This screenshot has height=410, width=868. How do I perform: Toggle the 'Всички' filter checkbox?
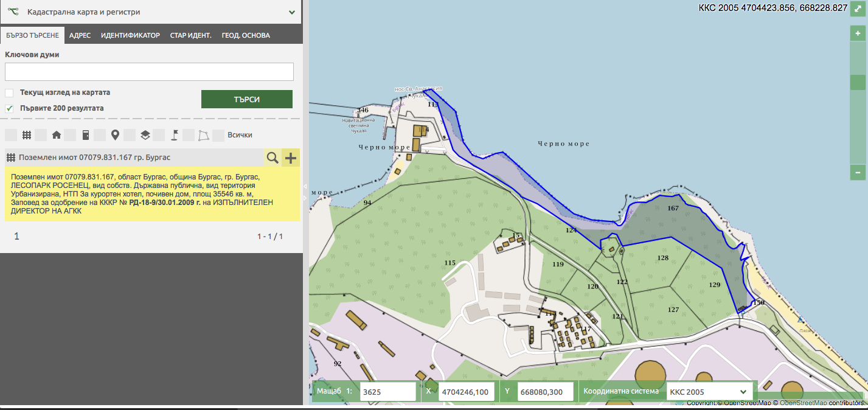(x=220, y=135)
